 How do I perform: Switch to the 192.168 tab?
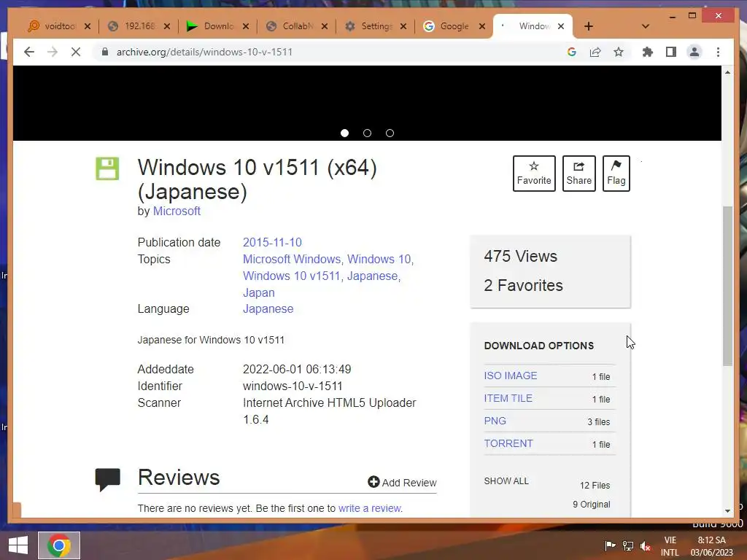pos(133,26)
